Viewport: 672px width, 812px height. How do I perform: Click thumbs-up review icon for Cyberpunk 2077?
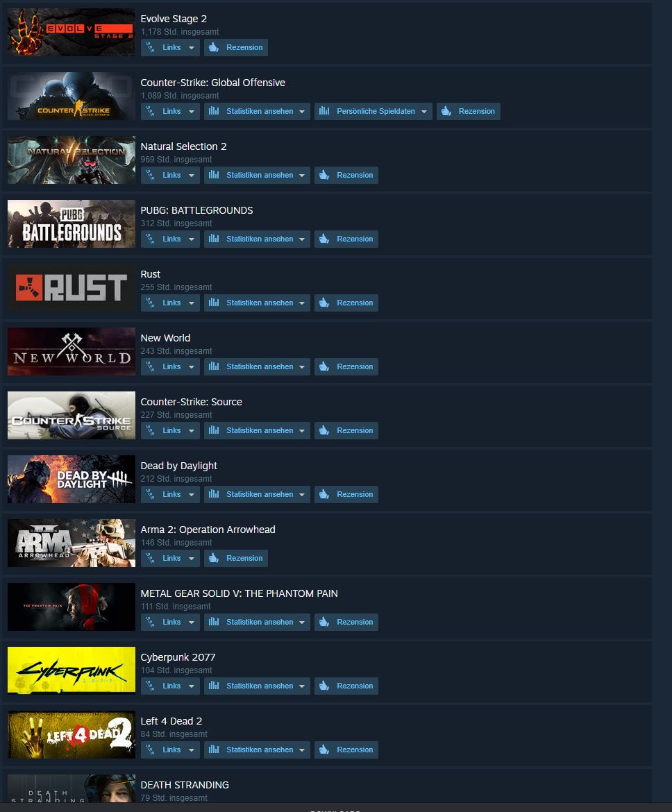pyautogui.click(x=324, y=686)
